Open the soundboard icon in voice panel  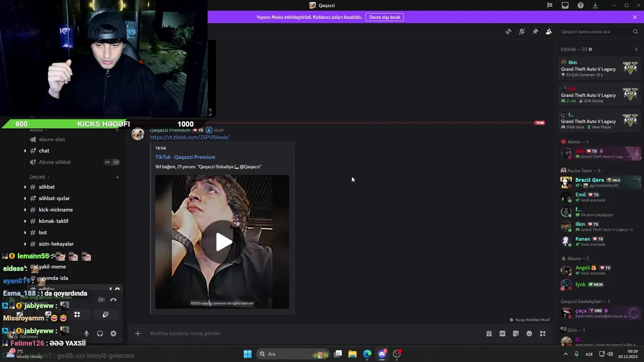pos(106,315)
